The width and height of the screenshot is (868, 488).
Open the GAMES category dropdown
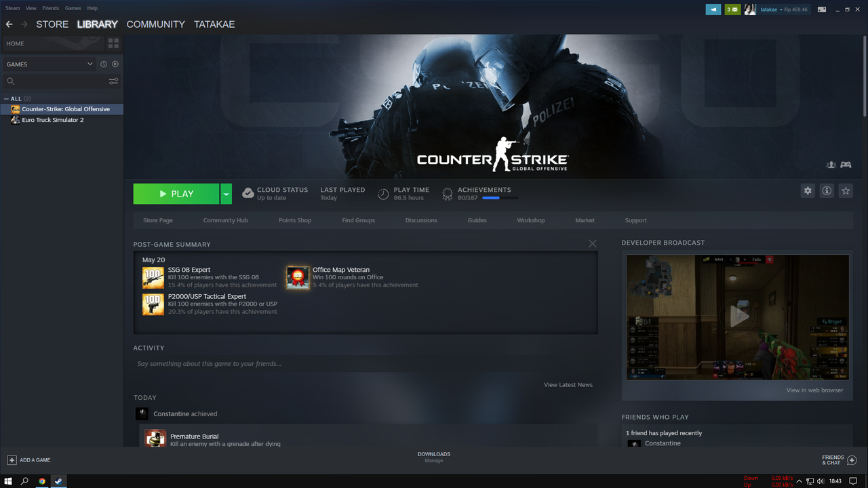(50, 64)
